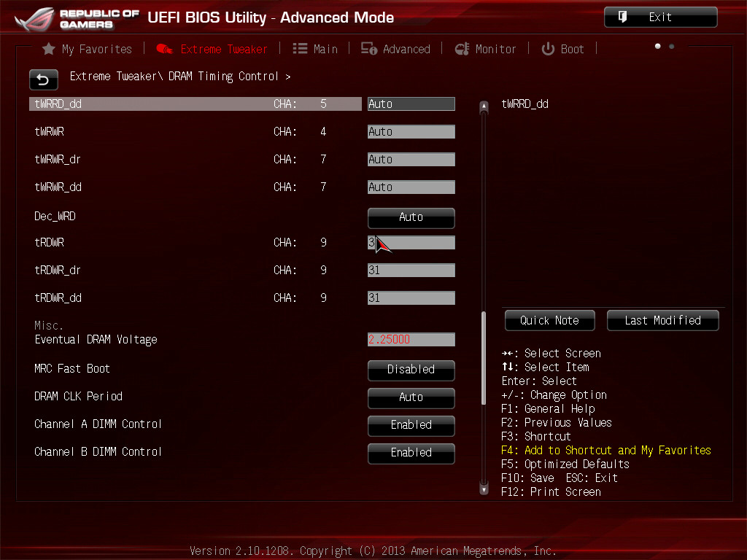Click the Exit button
This screenshot has width=747, height=560.
coord(661,17)
